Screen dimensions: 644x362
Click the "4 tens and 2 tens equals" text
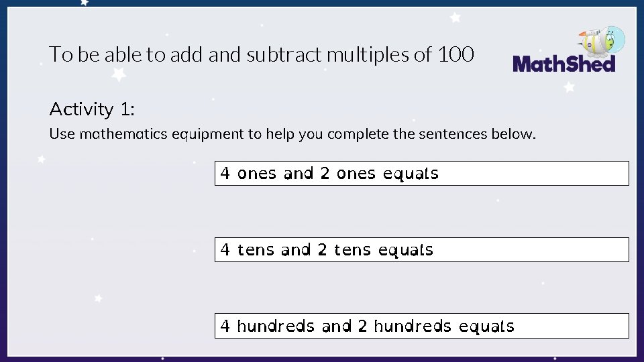[327, 250]
